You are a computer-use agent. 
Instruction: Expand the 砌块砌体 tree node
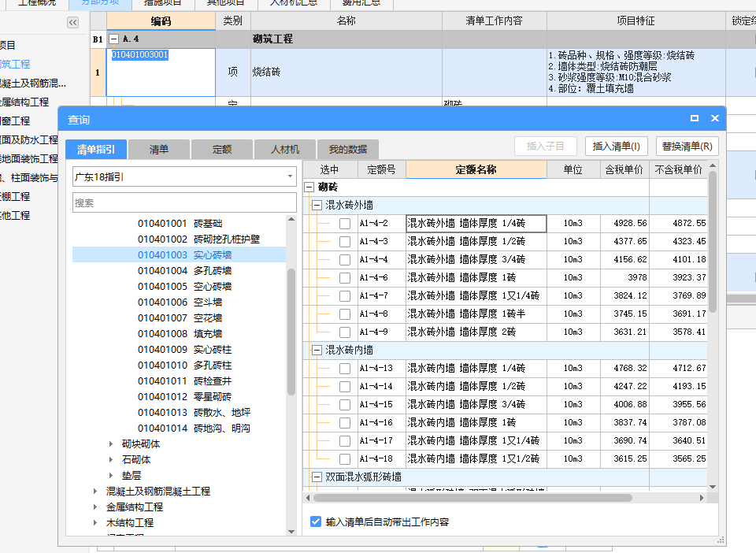pyautogui.click(x=111, y=444)
